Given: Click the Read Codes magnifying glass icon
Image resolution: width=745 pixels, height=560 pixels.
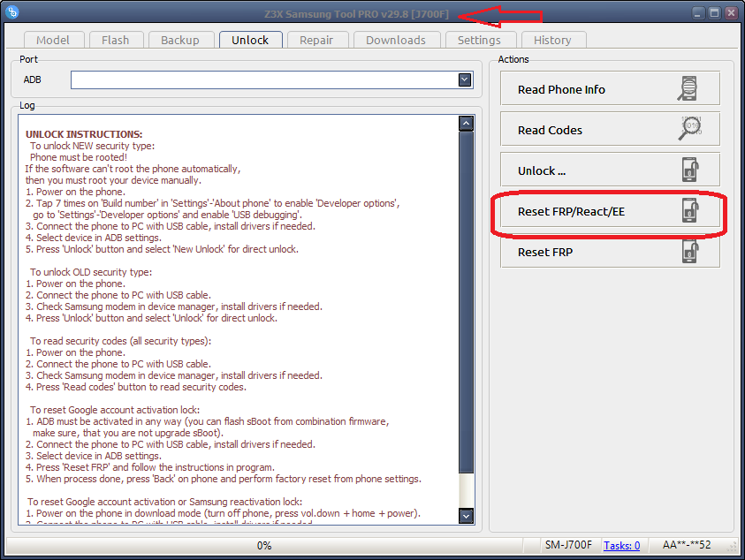Looking at the screenshot, I should (690, 128).
